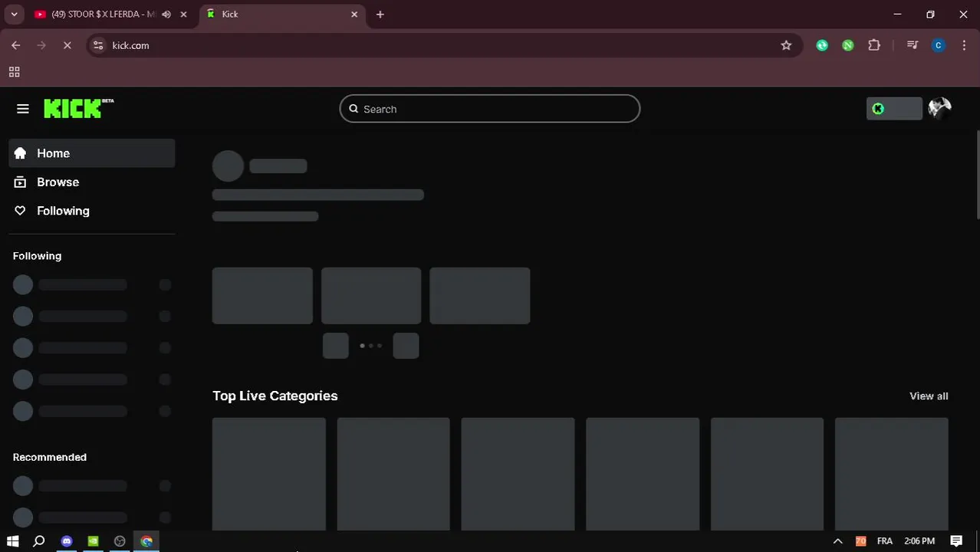Open the Home section

coord(92,153)
